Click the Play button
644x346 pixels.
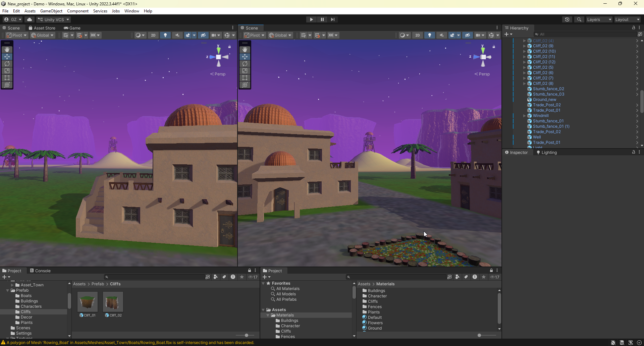[311, 19]
